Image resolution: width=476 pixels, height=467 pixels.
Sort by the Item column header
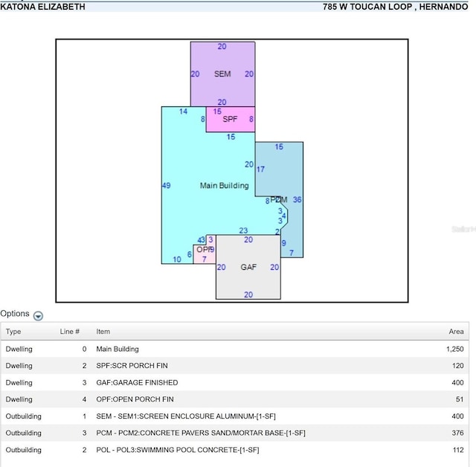[x=103, y=332]
